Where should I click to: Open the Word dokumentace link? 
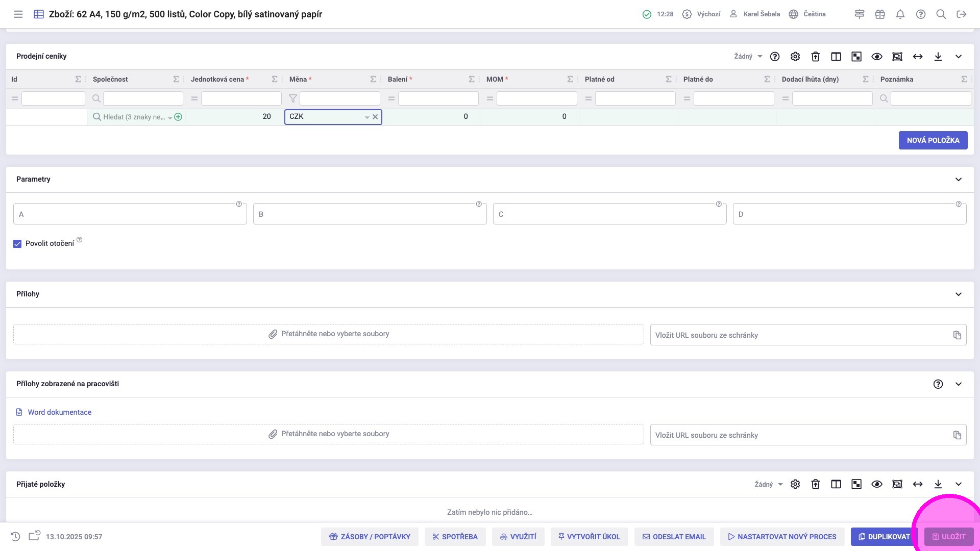pyautogui.click(x=59, y=412)
